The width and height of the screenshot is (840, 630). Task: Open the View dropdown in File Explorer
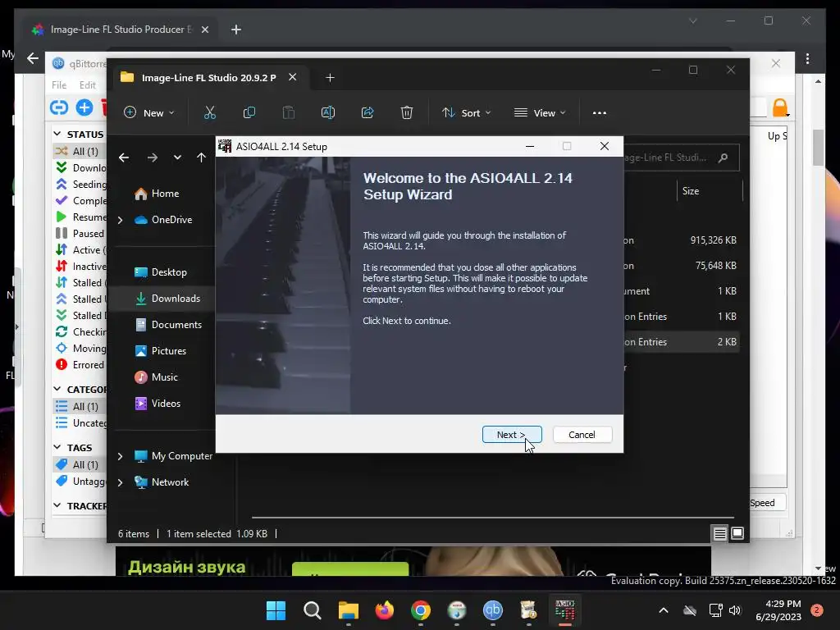tap(540, 113)
